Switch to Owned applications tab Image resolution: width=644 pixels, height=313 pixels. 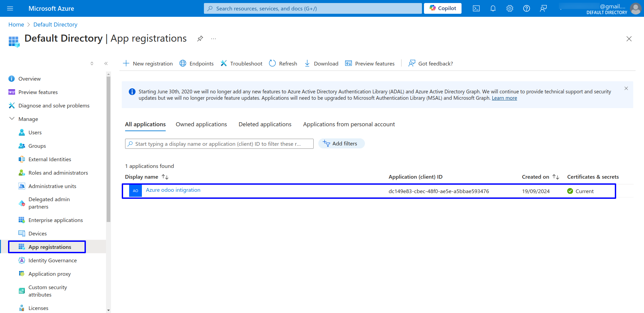pyautogui.click(x=201, y=124)
